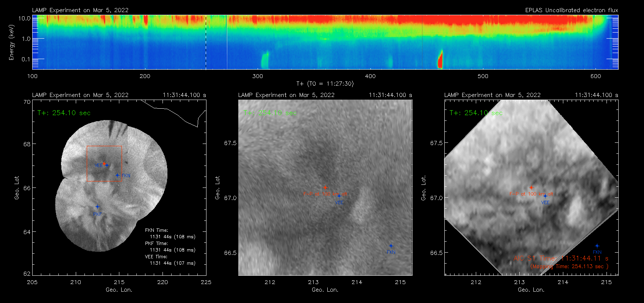Click the timestamp '11:31:44.100 s' above left map
The image size is (644, 303).
point(184,95)
